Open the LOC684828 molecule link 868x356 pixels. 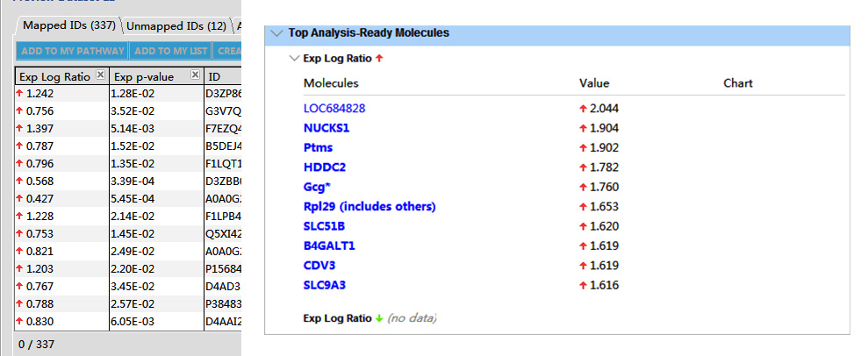click(x=334, y=109)
